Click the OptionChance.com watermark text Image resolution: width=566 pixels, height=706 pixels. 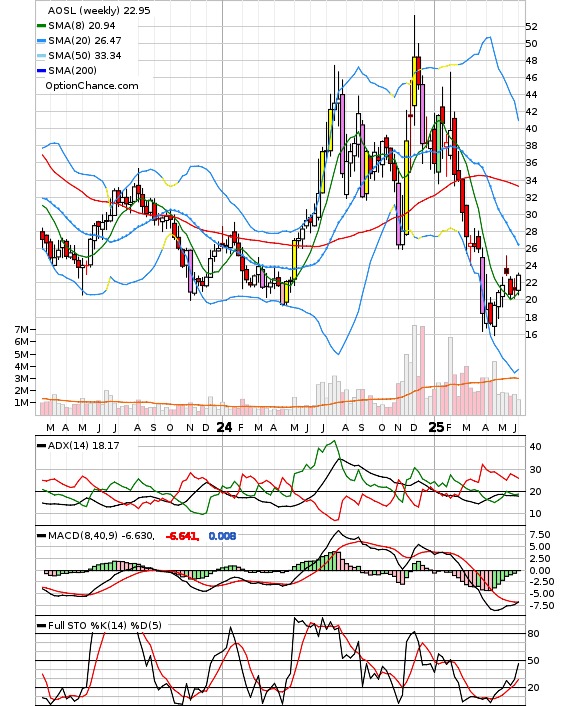pos(92,86)
